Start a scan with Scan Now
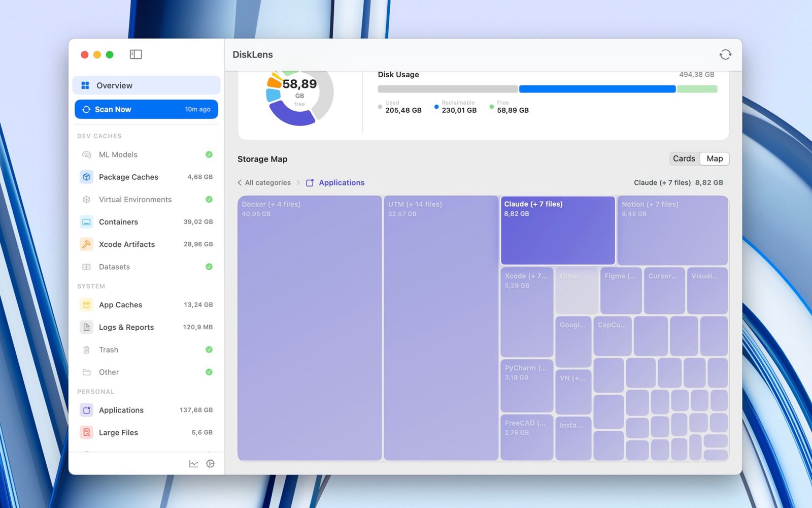This screenshot has width=812, height=508. (146, 109)
